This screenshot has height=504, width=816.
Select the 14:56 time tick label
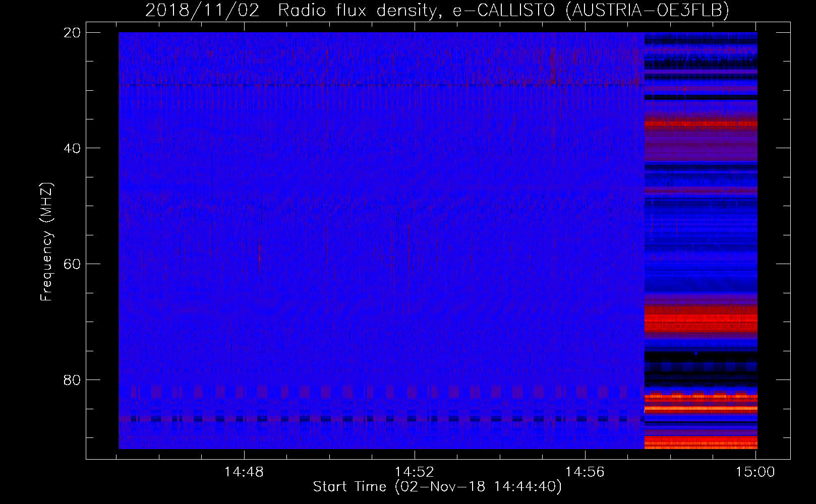tap(585, 472)
